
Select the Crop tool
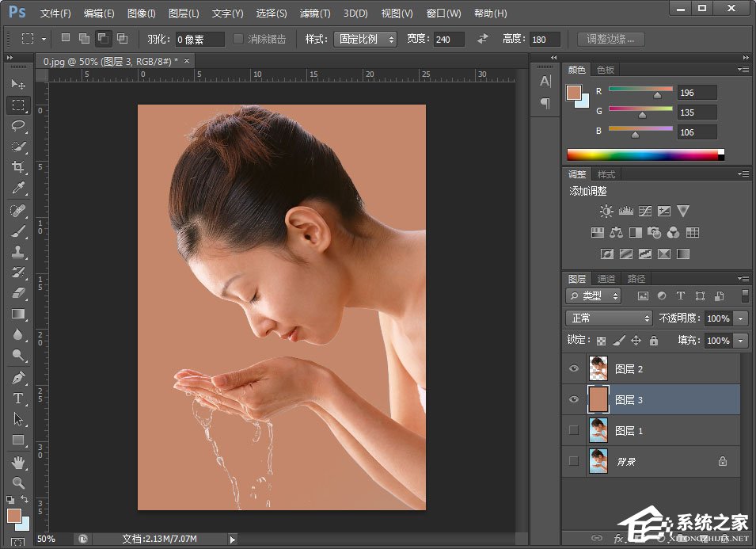tap(18, 166)
